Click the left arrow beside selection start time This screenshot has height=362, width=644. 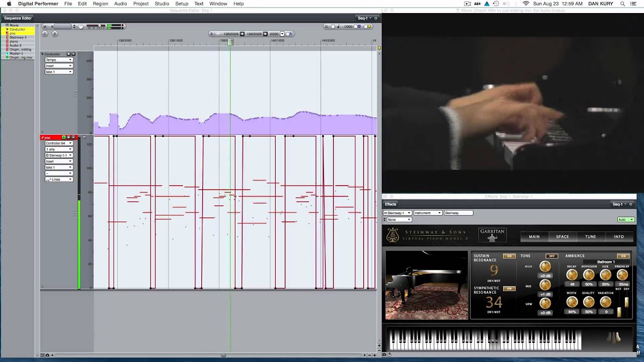click(242, 34)
